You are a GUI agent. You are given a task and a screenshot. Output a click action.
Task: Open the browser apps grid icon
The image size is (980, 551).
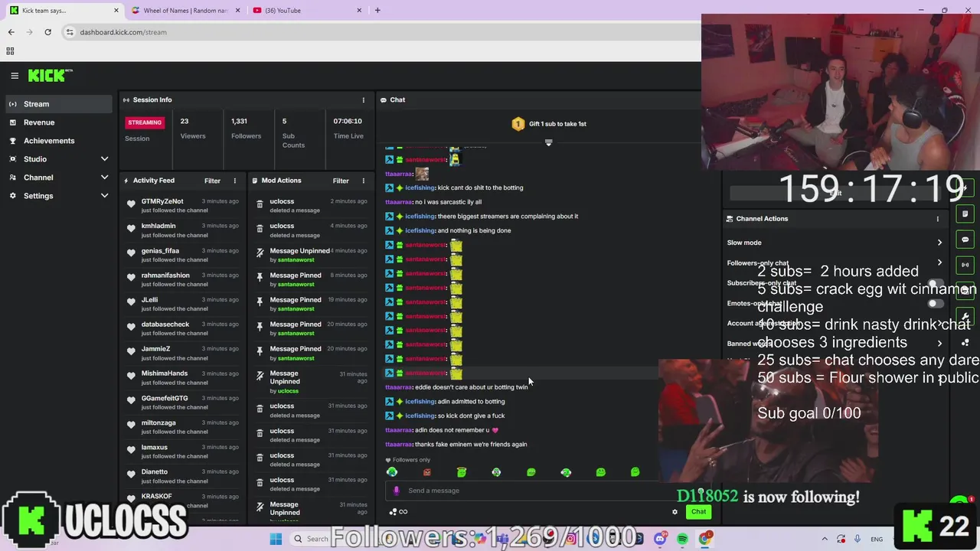point(10,51)
